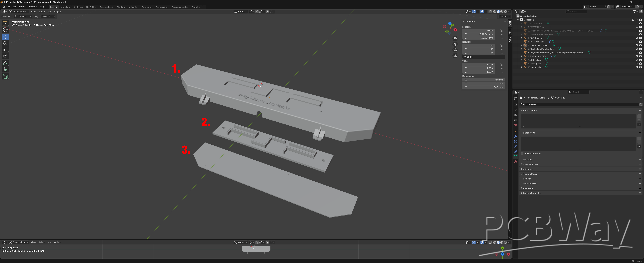Toggle camera view icon in viewport
644x263 pixels.
tap(455, 50)
